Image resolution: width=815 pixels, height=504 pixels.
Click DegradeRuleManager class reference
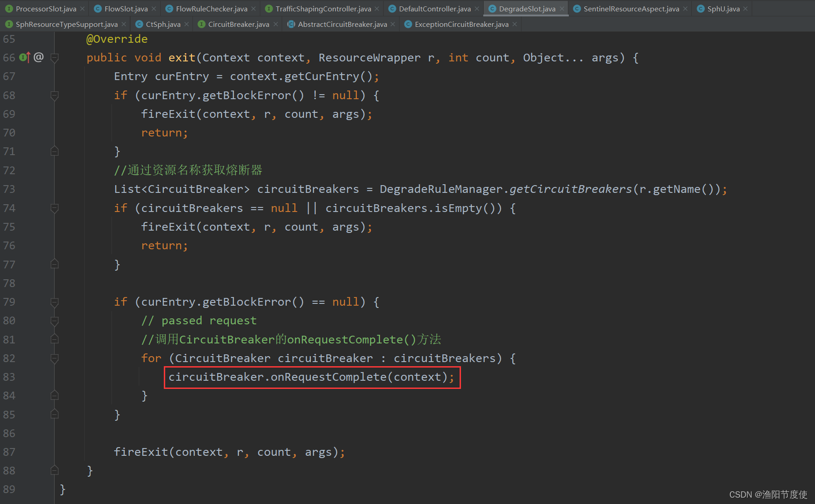coord(441,189)
